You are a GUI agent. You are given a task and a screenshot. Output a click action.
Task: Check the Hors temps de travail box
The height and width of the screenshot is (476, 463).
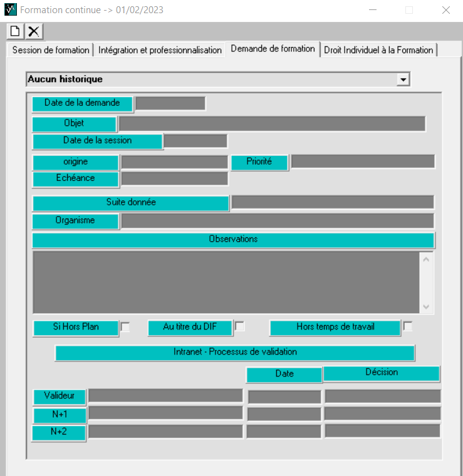tap(408, 326)
